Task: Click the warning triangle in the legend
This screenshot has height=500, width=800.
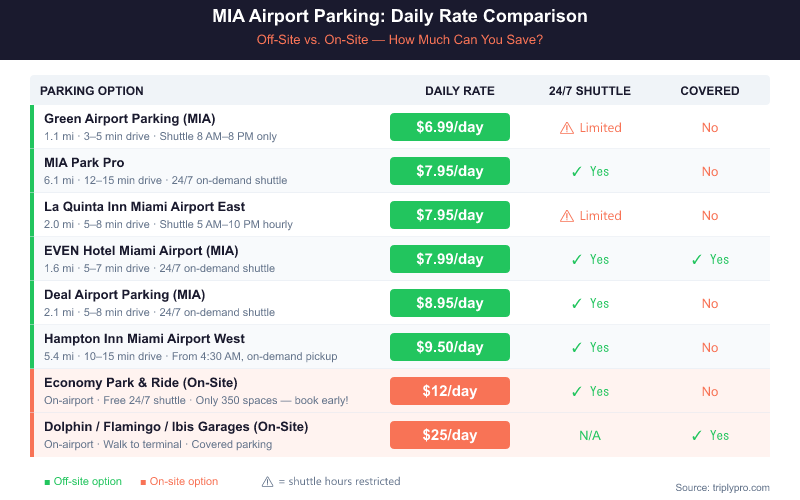Action: point(267,481)
